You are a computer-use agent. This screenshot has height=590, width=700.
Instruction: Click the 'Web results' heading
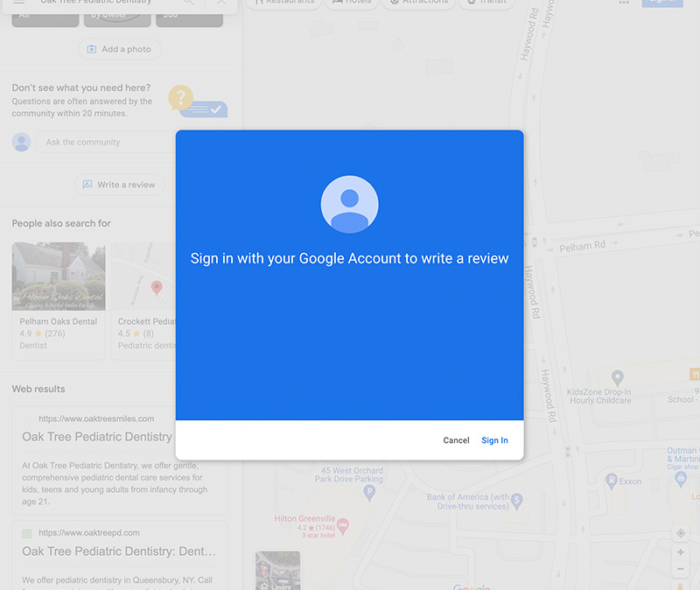tap(38, 389)
